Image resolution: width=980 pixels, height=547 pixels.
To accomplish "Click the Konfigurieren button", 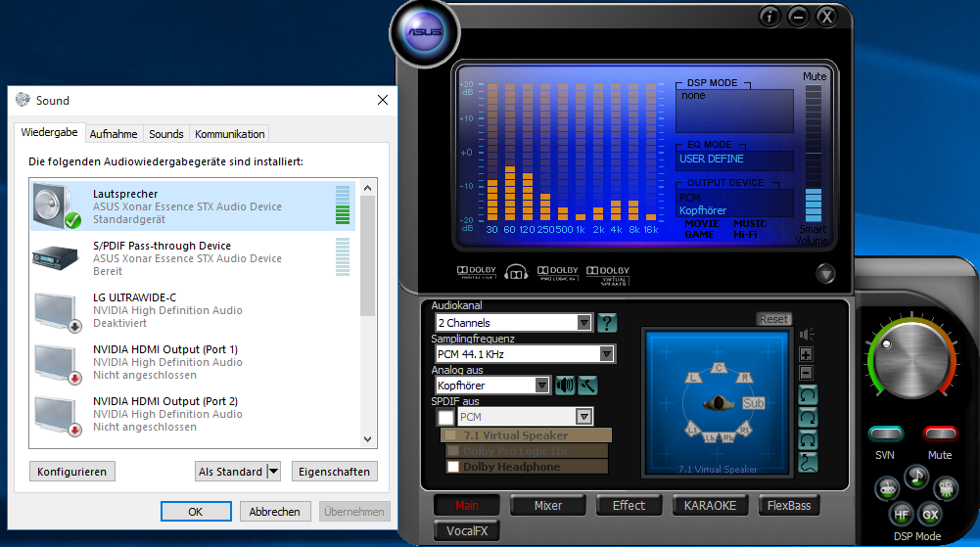I will [71, 472].
